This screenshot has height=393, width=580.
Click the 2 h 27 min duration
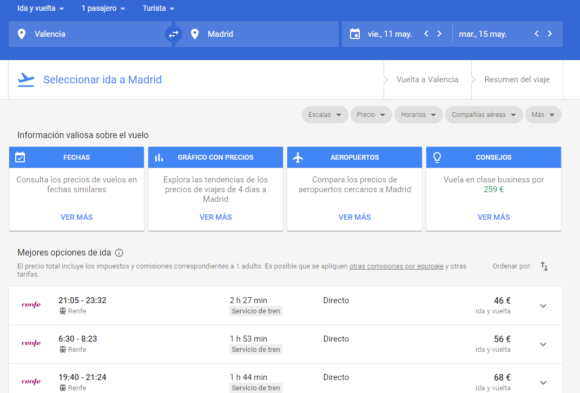tap(248, 300)
